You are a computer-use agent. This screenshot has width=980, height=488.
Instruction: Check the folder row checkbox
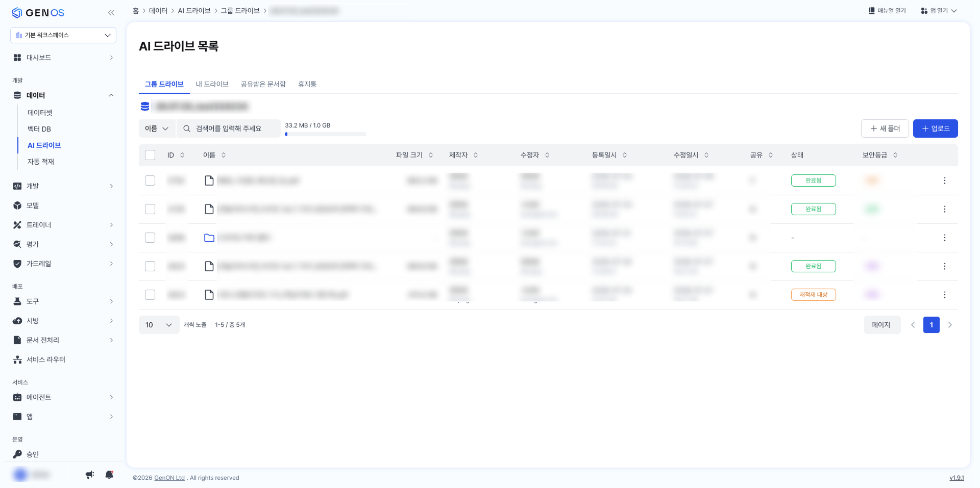tap(150, 238)
